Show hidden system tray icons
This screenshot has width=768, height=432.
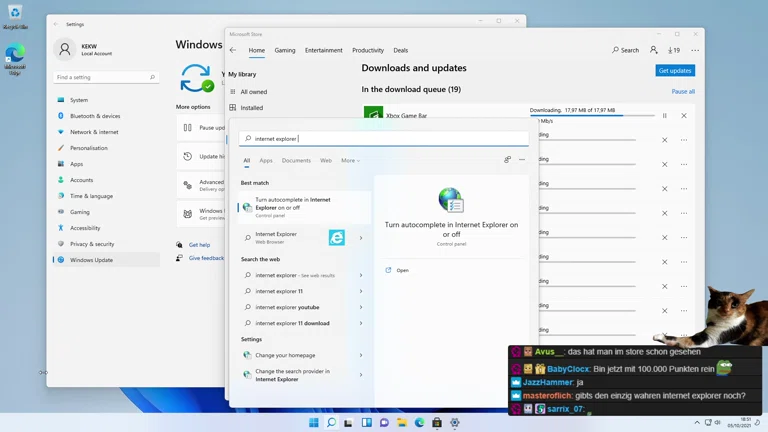pyautogui.click(x=696, y=423)
